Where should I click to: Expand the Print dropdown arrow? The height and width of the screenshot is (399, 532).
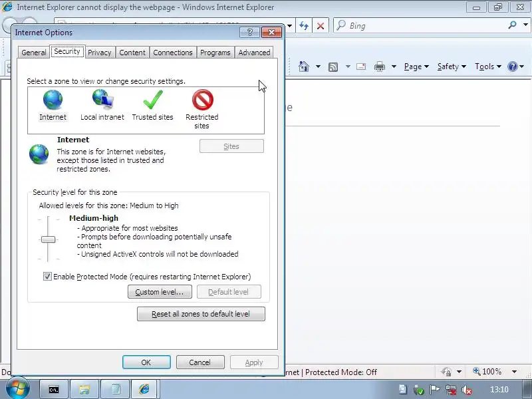[394, 66]
